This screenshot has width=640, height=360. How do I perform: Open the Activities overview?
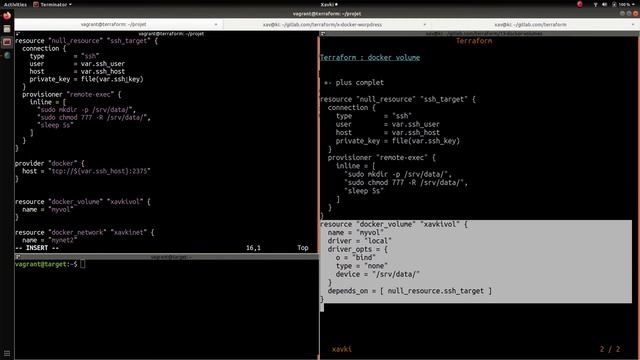[x=15, y=4]
